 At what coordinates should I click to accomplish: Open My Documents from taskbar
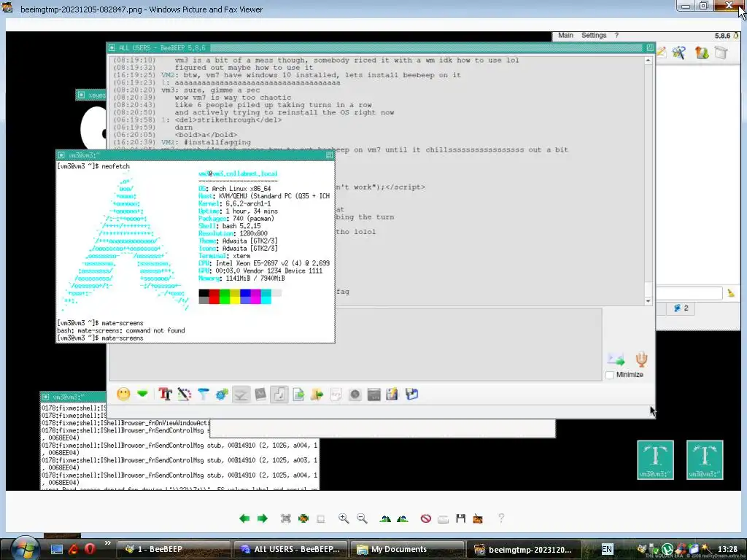tap(407, 549)
